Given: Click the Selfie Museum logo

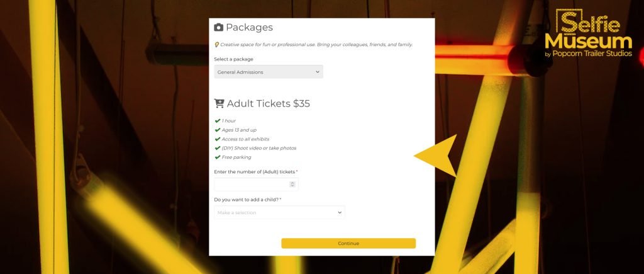Looking at the screenshot, I should [x=589, y=33].
